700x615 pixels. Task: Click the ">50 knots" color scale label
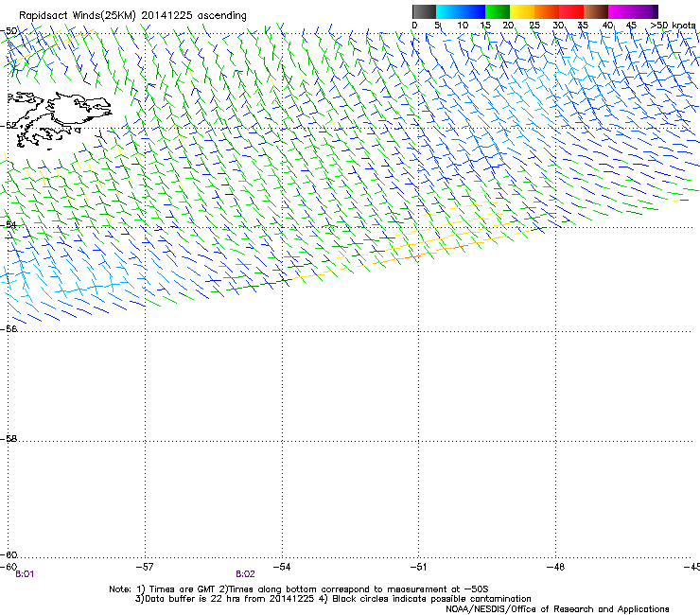click(673, 26)
